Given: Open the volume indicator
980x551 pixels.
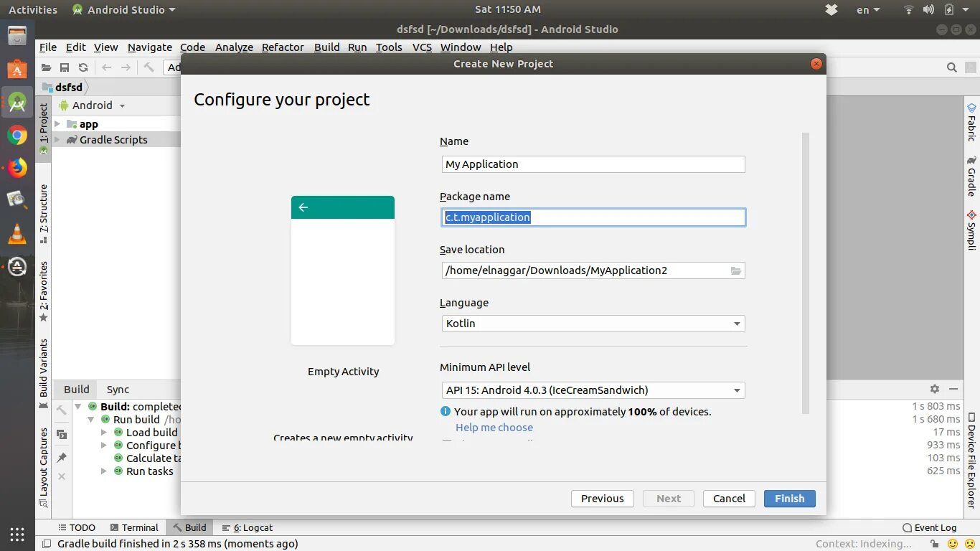Looking at the screenshot, I should (x=928, y=10).
